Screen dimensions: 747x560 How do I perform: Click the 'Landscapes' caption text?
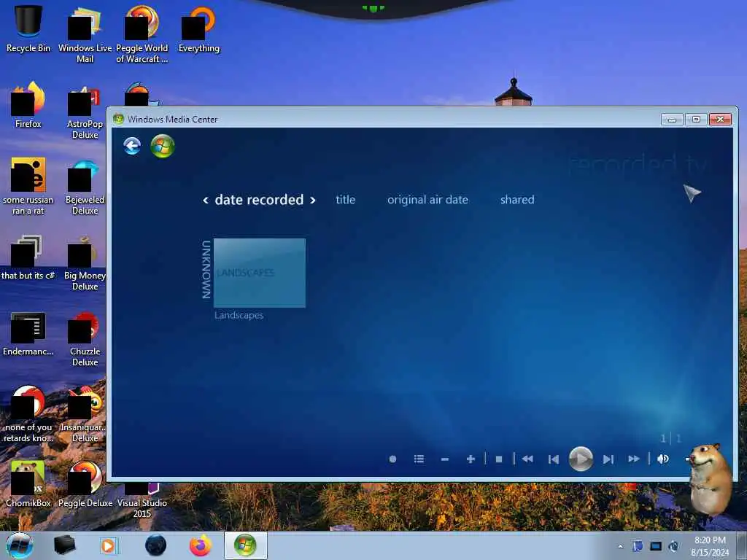click(239, 315)
